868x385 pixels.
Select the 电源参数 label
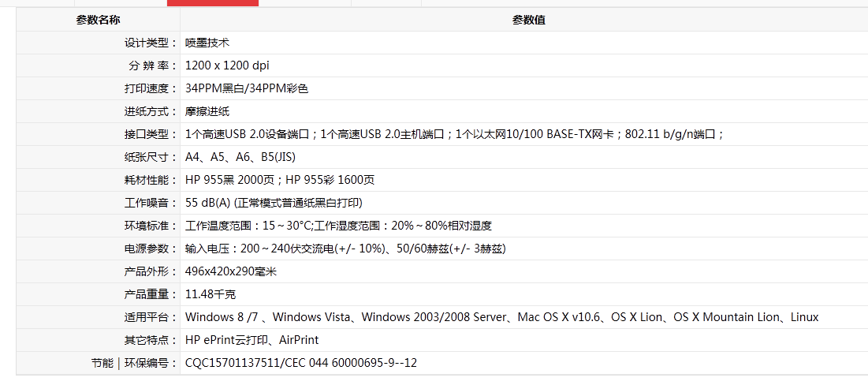150,249
